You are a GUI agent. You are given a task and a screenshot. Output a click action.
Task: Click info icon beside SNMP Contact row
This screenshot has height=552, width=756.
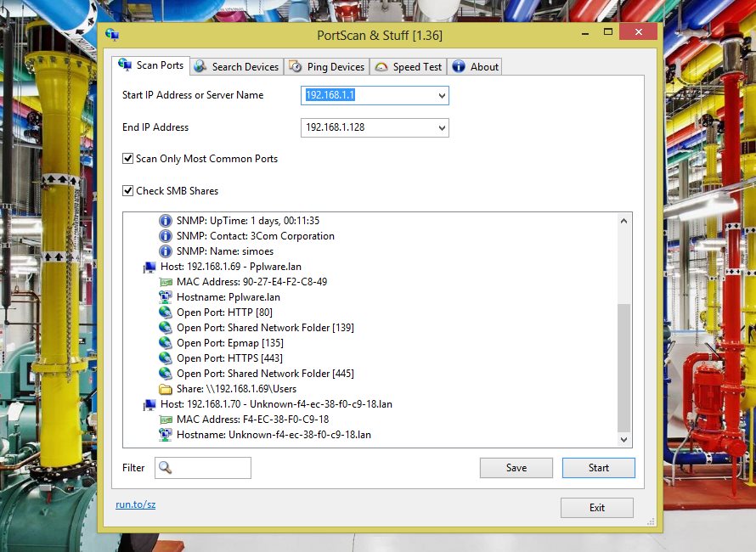(166, 236)
